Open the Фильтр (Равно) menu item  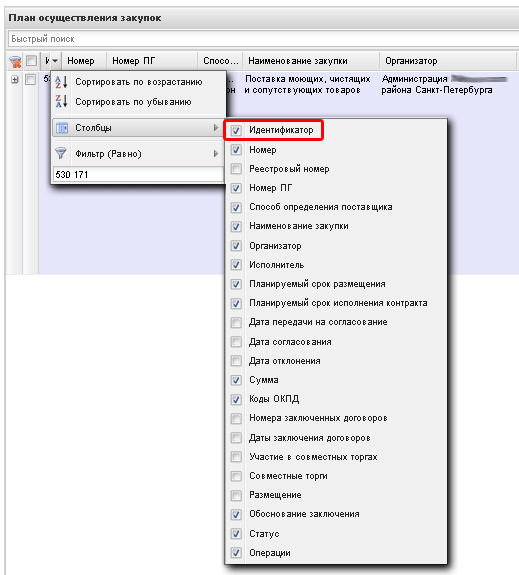point(139,154)
